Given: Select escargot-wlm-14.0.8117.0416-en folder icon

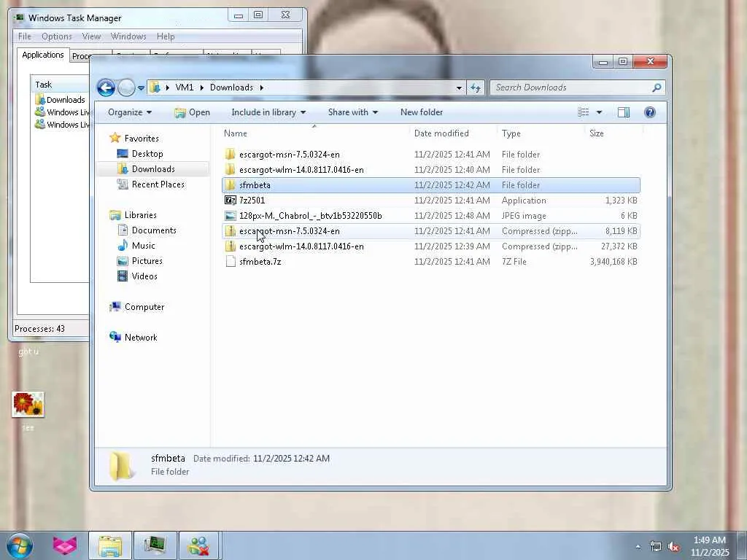Looking at the screenshot, I should point(230,169).
